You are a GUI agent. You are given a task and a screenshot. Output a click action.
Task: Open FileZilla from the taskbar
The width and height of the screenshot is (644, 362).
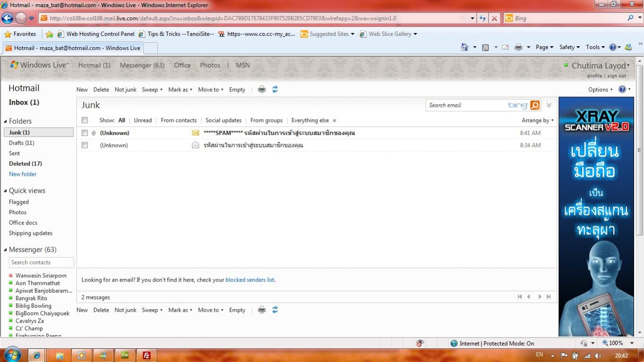coord(147,355)
